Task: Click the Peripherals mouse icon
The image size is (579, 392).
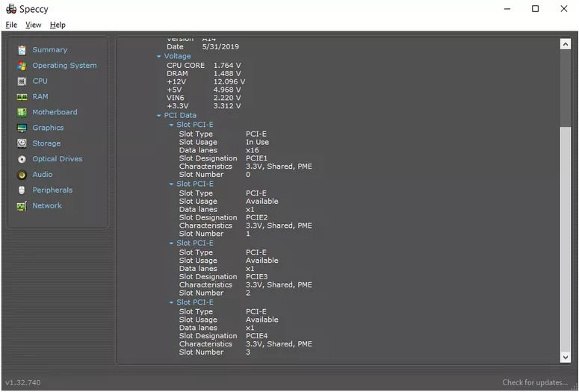Action: point(22,190)
